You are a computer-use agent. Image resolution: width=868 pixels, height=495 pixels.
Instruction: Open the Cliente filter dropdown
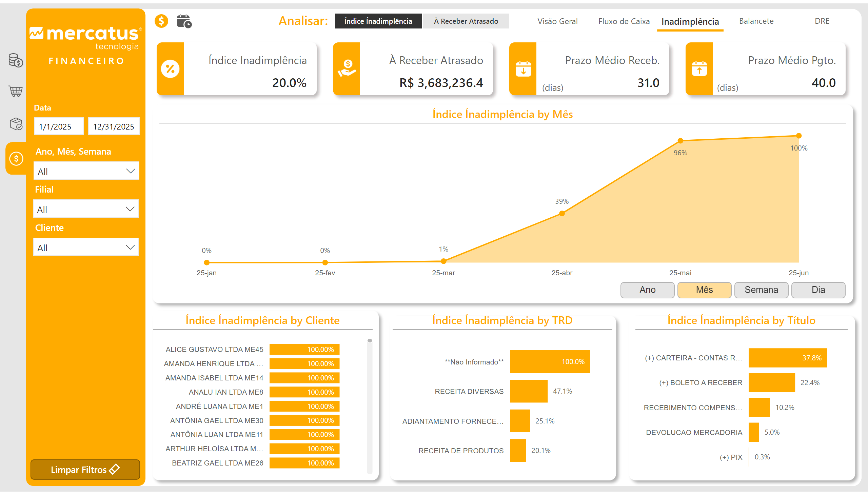click(x=86, y=248)
